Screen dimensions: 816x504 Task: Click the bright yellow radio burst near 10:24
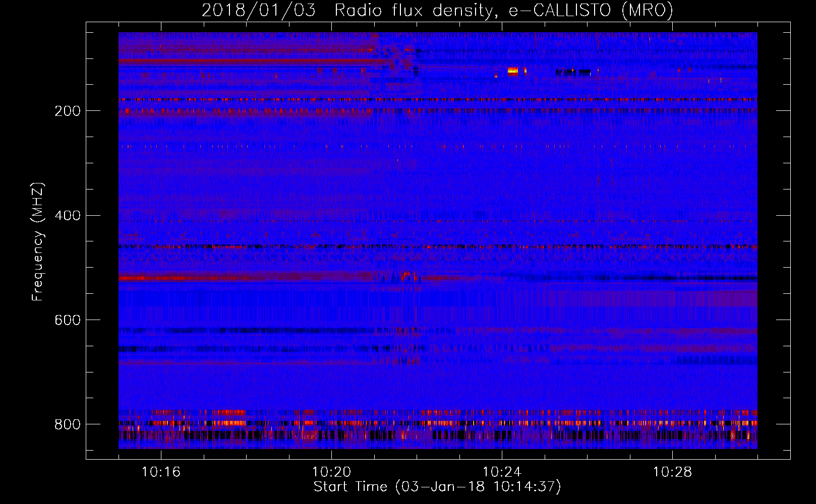(x=513, y=71)
